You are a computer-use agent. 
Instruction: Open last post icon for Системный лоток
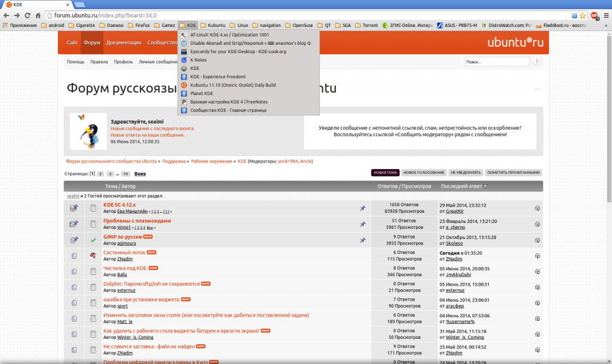537,256
